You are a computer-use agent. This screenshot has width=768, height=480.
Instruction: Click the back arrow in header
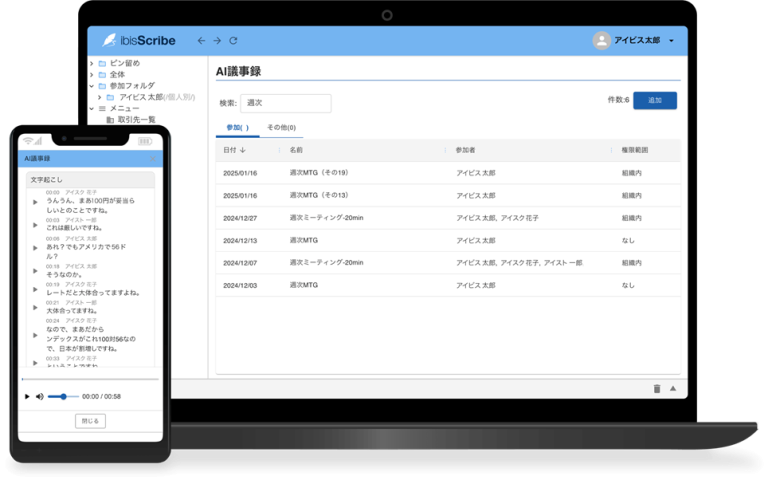pyautogui.click(x=201, y=41)
